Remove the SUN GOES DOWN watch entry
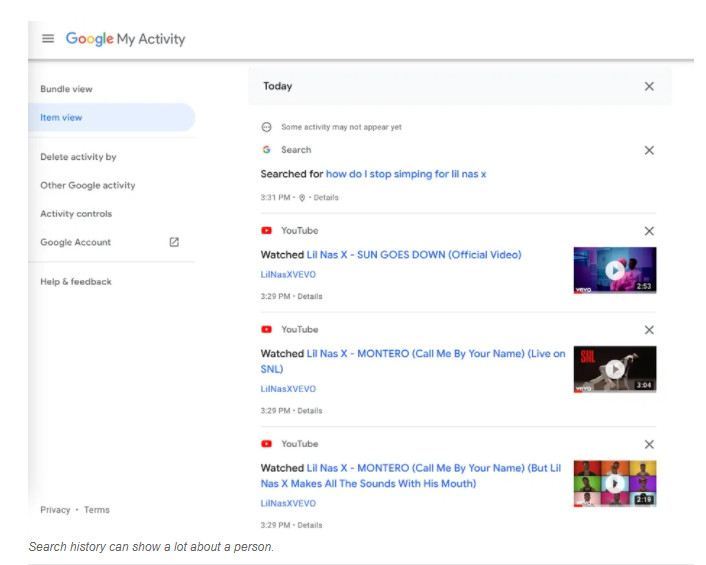Screen dimensions: 706x565 point(649,231)
